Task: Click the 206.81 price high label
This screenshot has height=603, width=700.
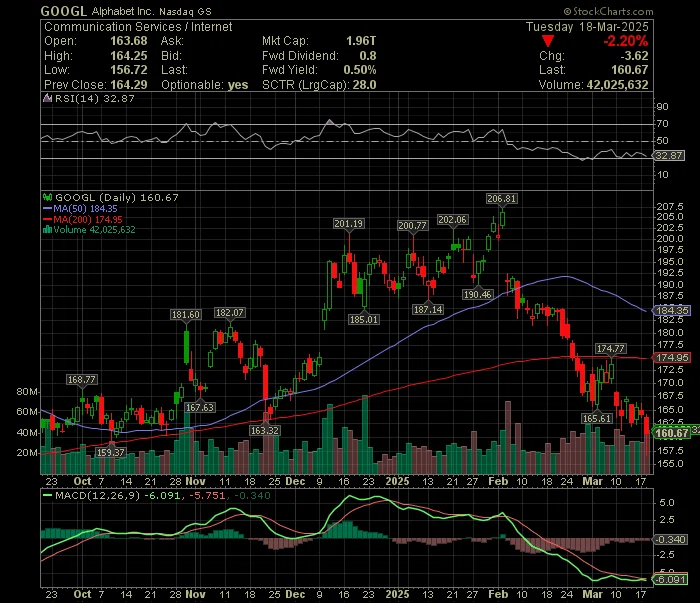Action: click(501, 199)
